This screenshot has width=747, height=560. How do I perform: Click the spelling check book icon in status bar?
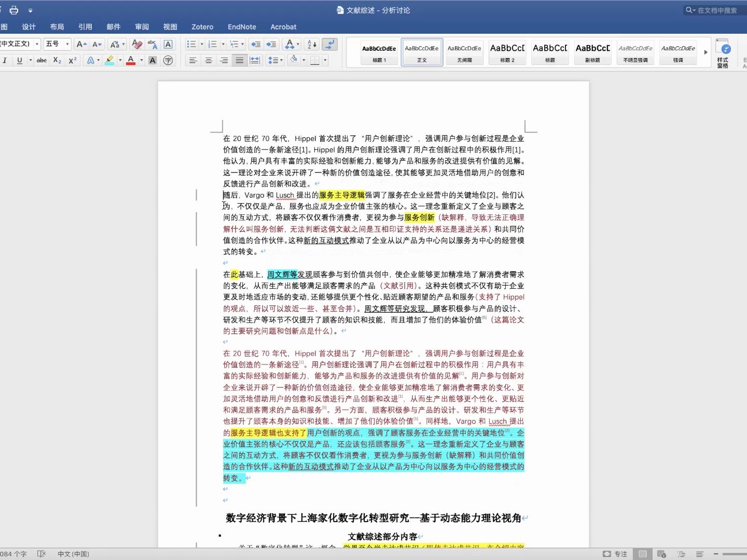tap(41, 554)
